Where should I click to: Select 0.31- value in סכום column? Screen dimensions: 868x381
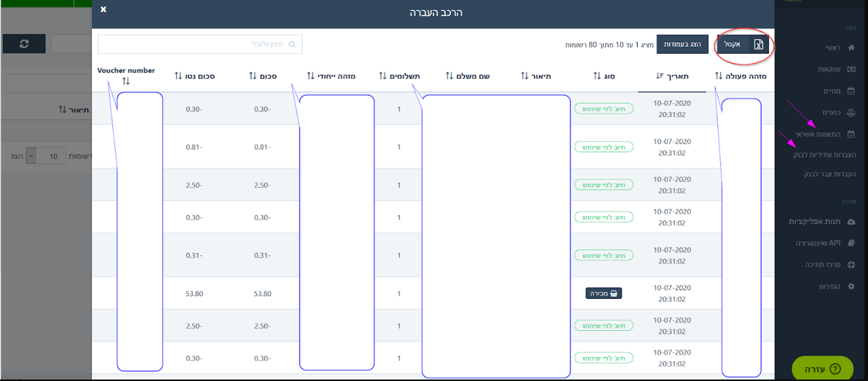263,256
